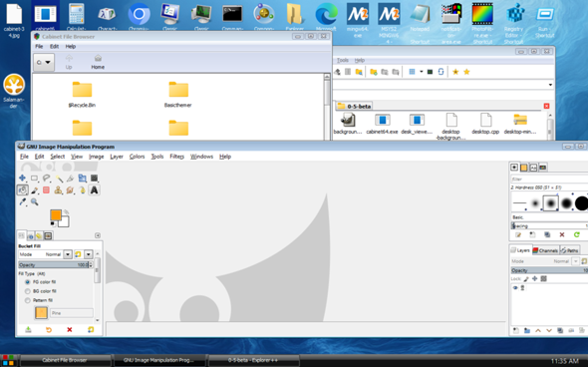Open the command prompt icon in Explorer++ toolbar
The image size is (588, 367).
(x=431, y=72)
